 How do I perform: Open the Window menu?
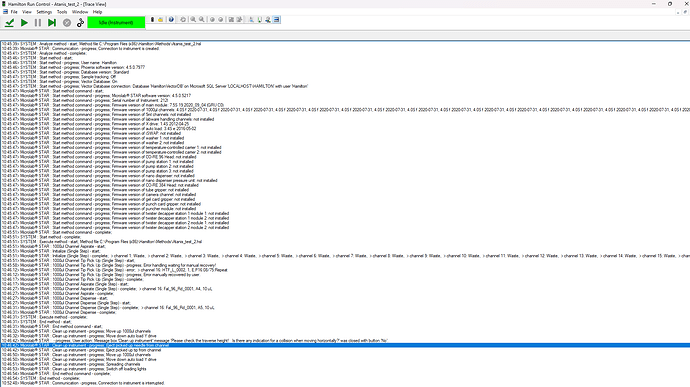point(80,12)
